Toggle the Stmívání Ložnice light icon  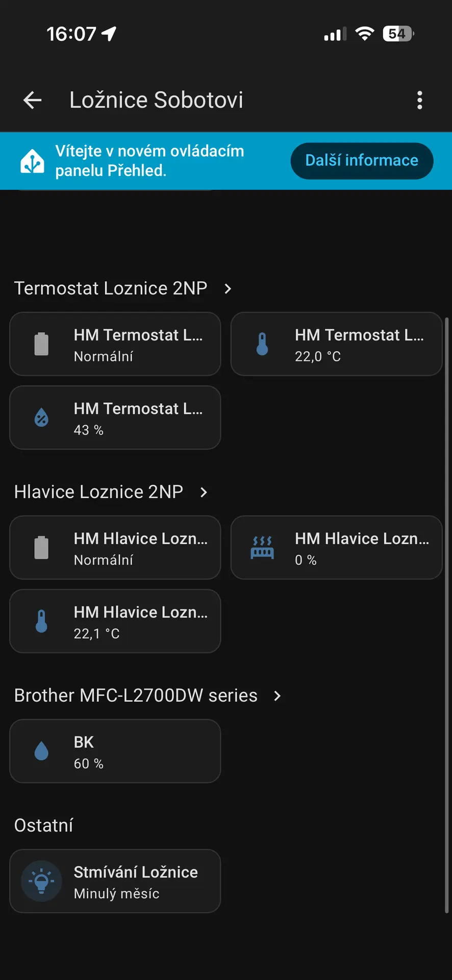coord(41,881)
